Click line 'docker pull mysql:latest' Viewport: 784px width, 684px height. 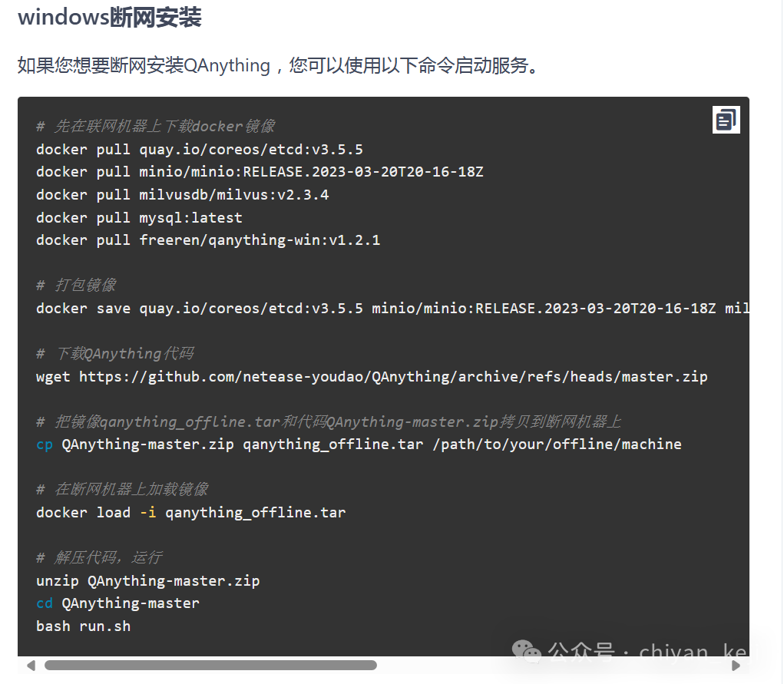coord(139,217)
